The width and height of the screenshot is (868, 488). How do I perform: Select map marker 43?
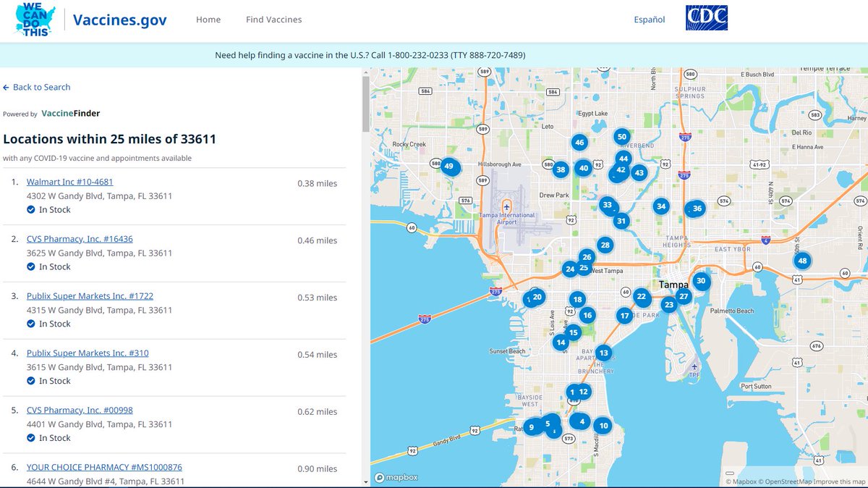point(639,173)
